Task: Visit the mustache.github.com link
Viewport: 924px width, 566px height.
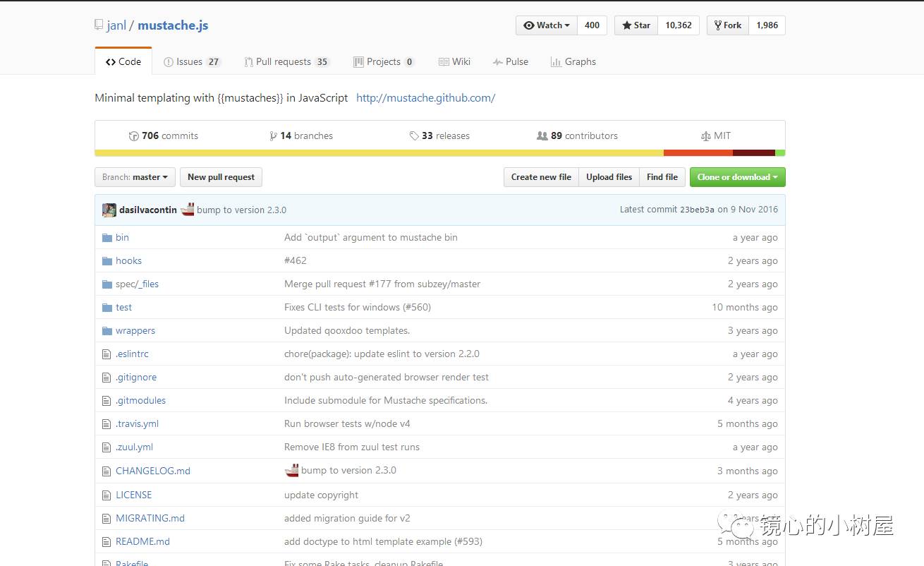Action: point(426,98)
